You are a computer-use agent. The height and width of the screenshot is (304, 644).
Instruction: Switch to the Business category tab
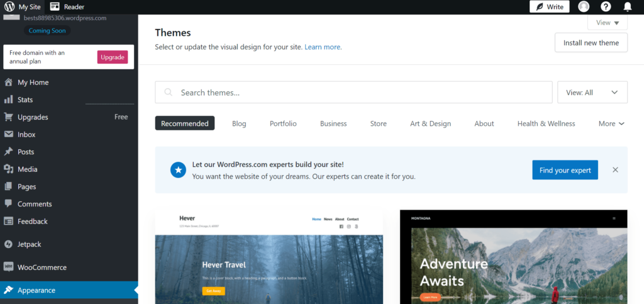click(333, 123)
